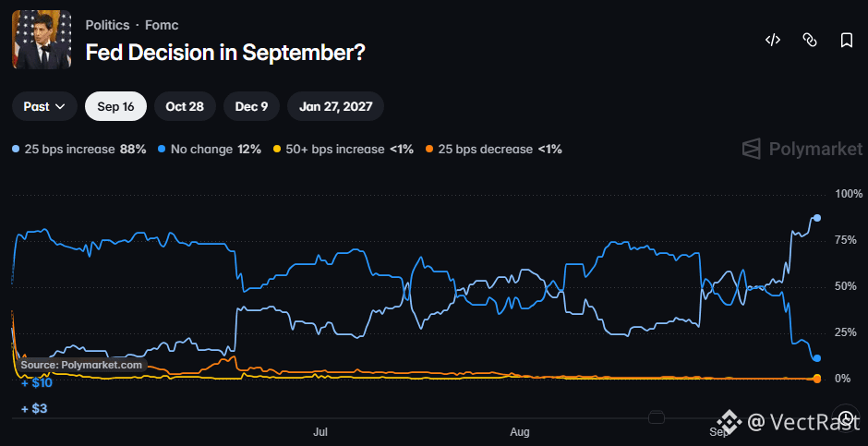Click the Polymarket logo watermark
The height and width of the screenshot is (446, 868).
pos(802,149)
